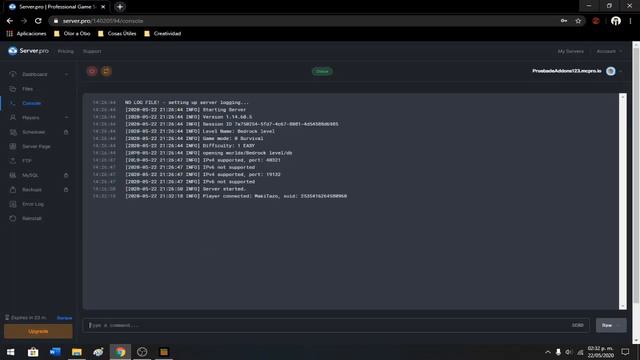Expand the Players submenu arrow

67,118
